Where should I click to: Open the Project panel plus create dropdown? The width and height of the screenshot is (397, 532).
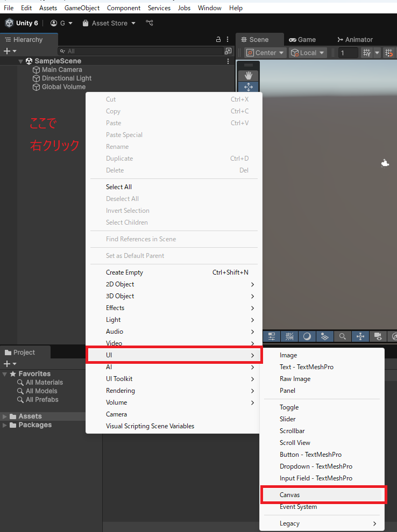tap(10, 364)
